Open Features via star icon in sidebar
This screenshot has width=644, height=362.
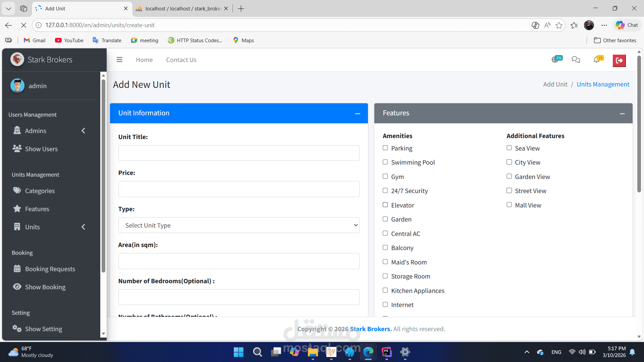tap(17, 208)
